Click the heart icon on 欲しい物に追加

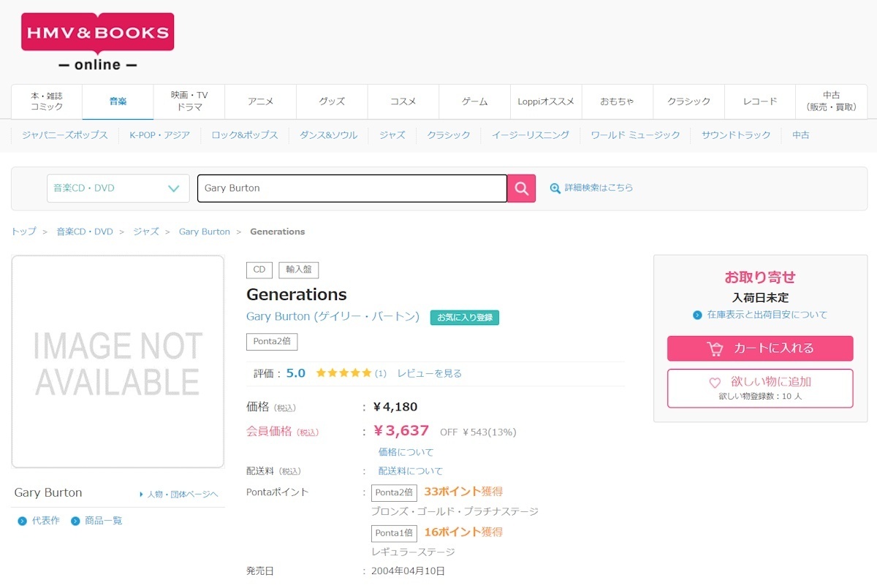click(715, 382)
